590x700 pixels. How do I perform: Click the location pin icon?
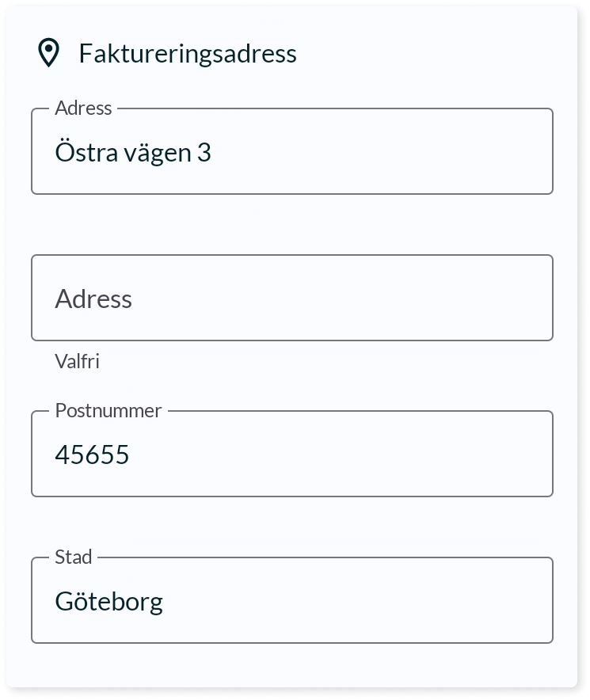[48, 53]
